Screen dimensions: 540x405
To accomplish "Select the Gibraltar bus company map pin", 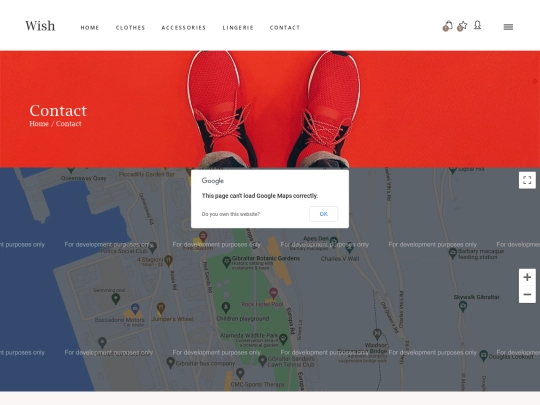I will pos(170,362).
